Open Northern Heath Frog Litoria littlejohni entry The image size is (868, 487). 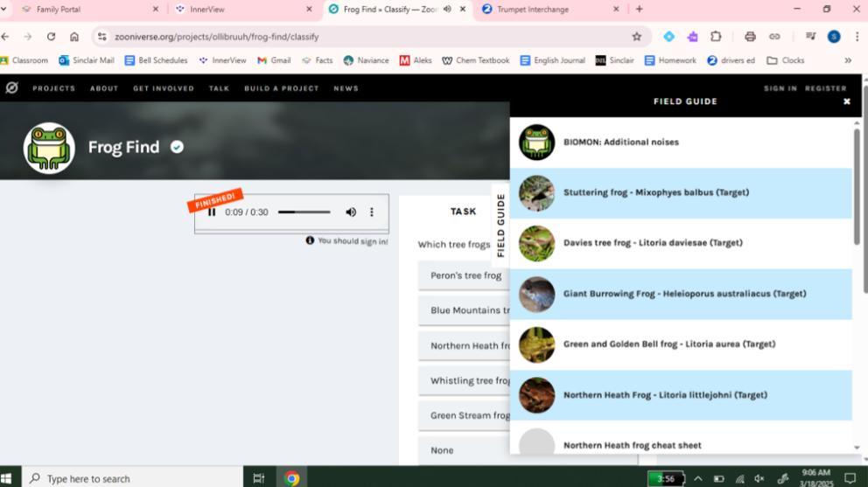[681, 395]
